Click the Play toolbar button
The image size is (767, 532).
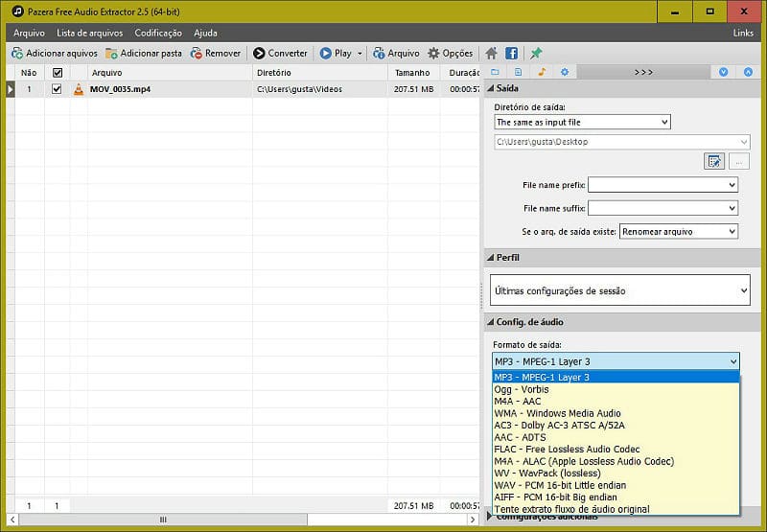click(336, 54)
